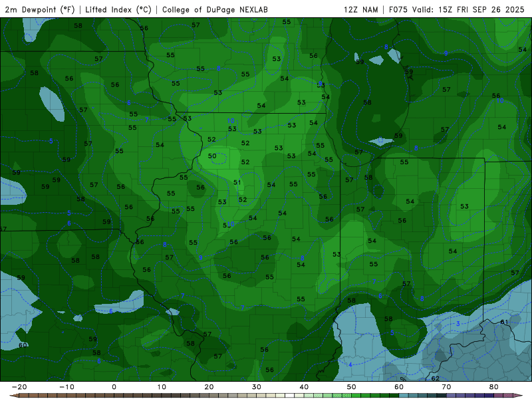
Task: Click the 0 label on the color scale
Action: click(x=114, y=387)
